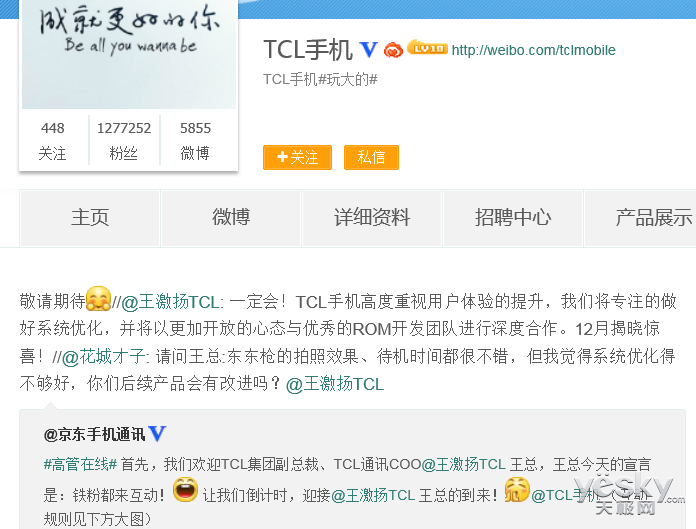Click the blue V verification badge beside TCL手机
This screenshot has width=696, height=529.
tap(368, 50)
